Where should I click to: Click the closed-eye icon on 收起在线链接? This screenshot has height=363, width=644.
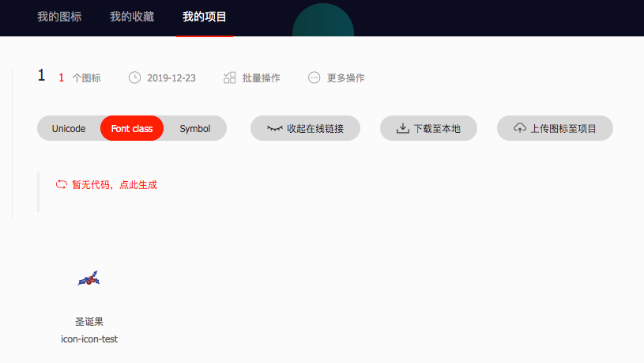point(275,128)
